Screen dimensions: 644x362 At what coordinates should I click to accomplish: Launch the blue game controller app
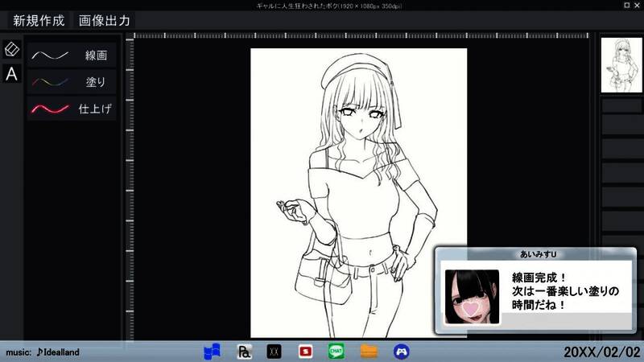pyautogui.click(x=401, y=351)
